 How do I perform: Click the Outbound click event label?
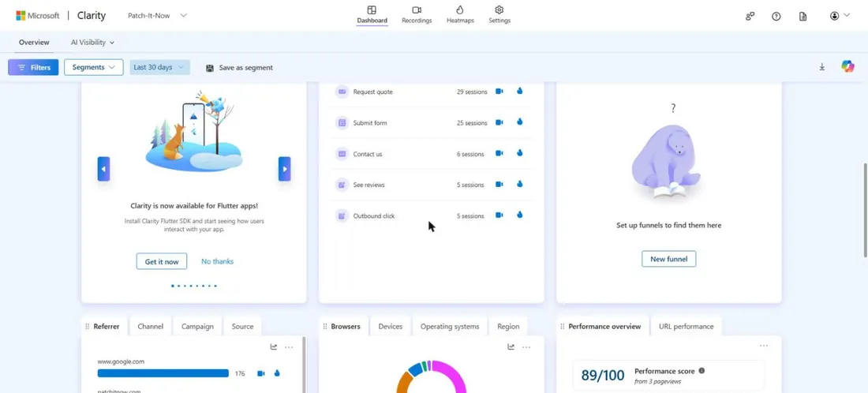click(374, 216)
